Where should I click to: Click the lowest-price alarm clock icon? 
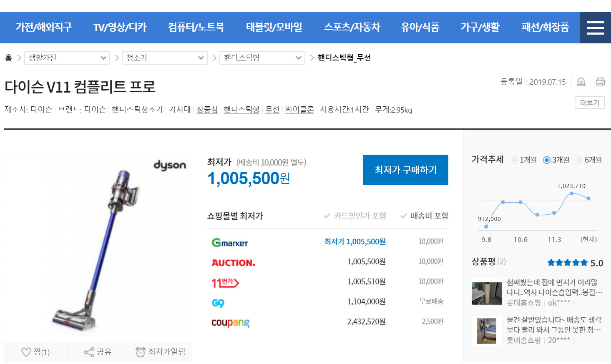pyautogui.click(x=141, y=352)
